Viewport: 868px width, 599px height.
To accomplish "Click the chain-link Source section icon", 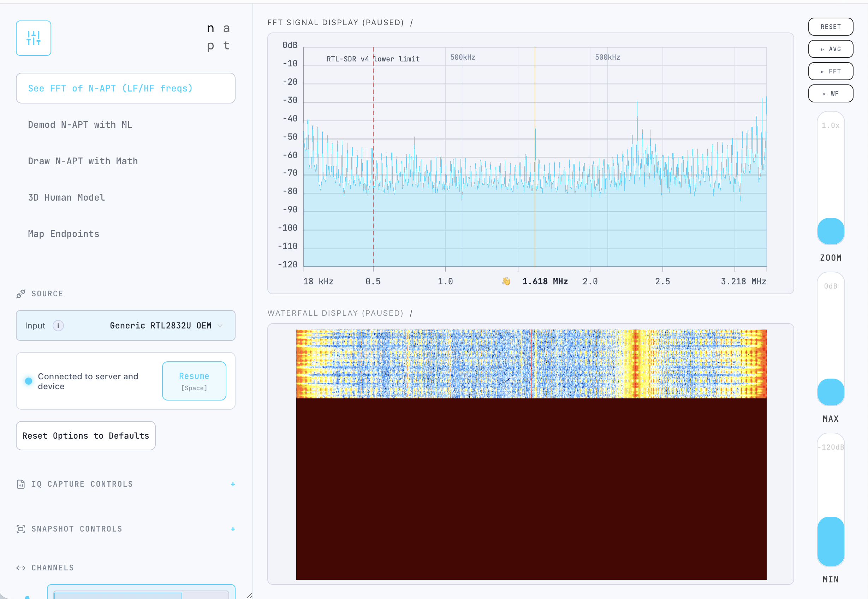I will [20, 293].
